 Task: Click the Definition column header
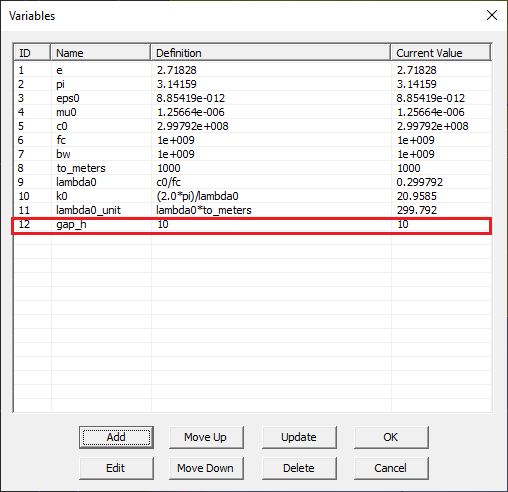271,53
